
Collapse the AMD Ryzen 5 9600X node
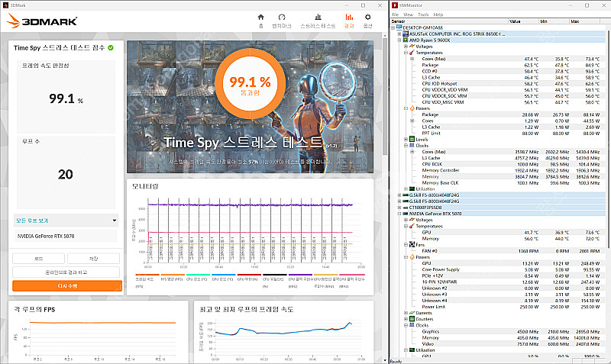tap(399, 40)
